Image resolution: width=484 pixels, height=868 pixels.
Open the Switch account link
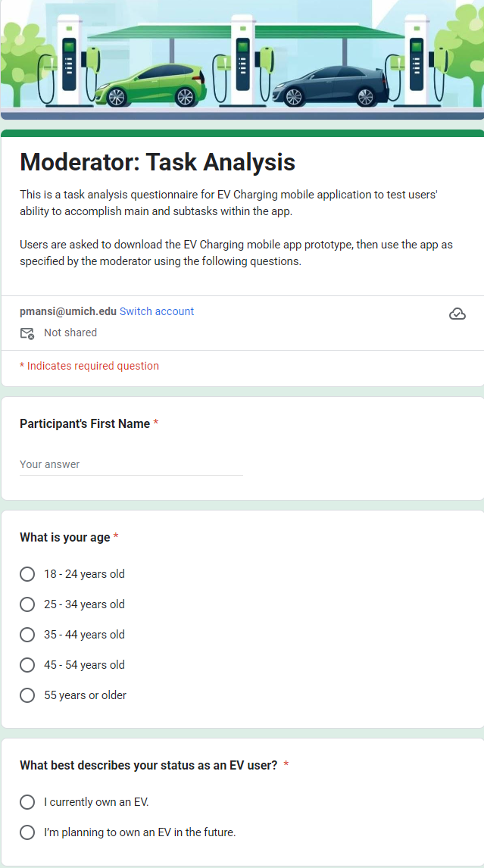156,311
